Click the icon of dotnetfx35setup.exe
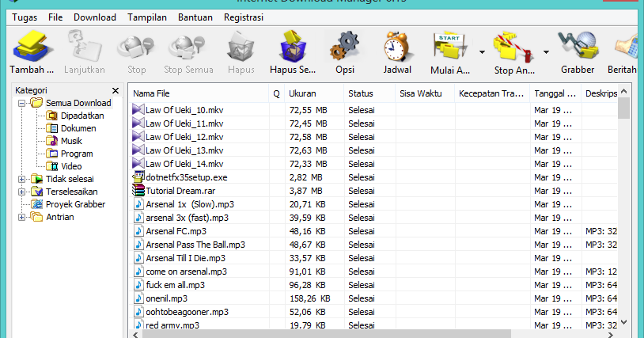The image size is (644, 338). click(138, 177)
